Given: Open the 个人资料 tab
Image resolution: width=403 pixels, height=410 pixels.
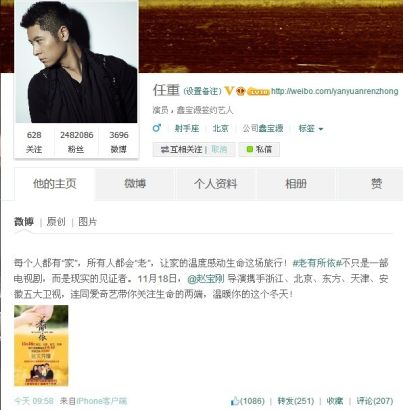Looking at the screenshot, I should (x=216, y=184).
